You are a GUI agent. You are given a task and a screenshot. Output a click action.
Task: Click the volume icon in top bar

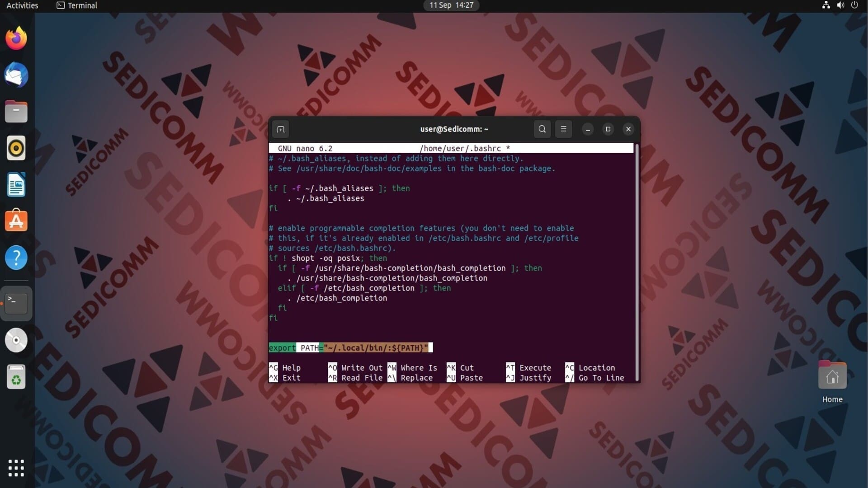point(840,5)
